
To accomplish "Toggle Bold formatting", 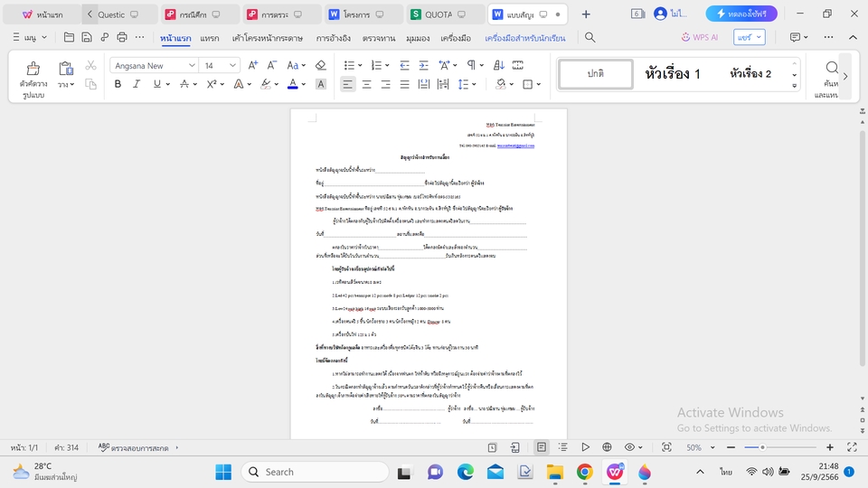I will [118, 84].
